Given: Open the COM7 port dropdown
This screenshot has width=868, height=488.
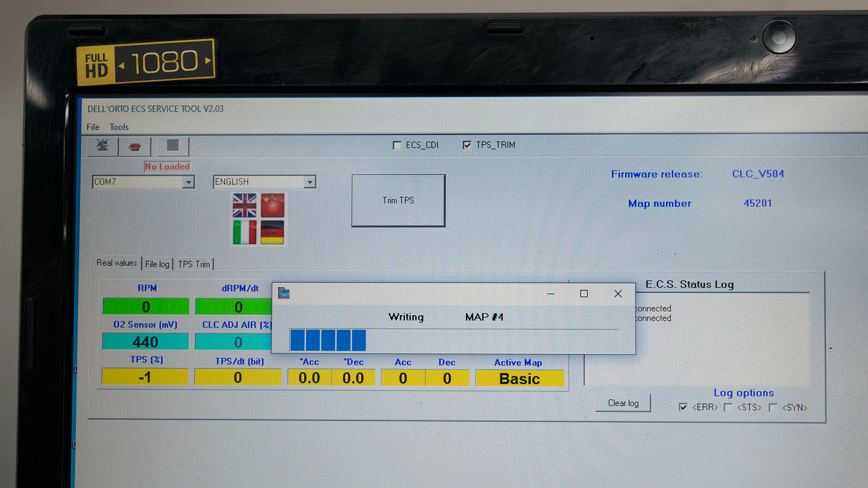Looking at the screenshot, I should pyautogui.click(x=188, y=182).
